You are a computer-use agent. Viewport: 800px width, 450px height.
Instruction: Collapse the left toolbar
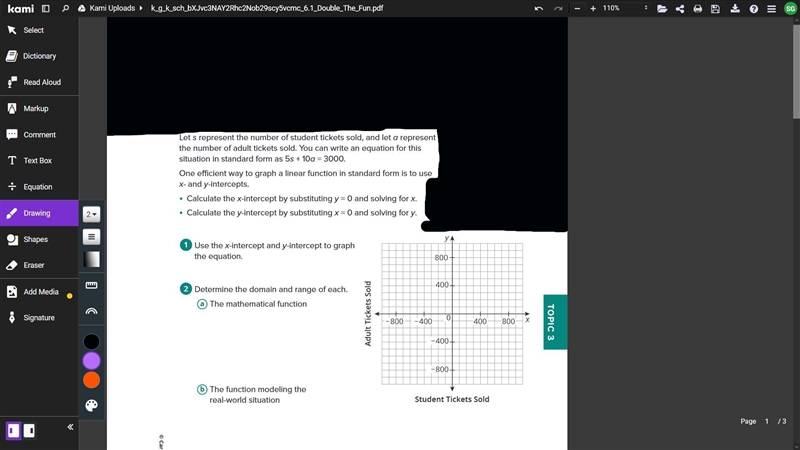coord(70,427)
